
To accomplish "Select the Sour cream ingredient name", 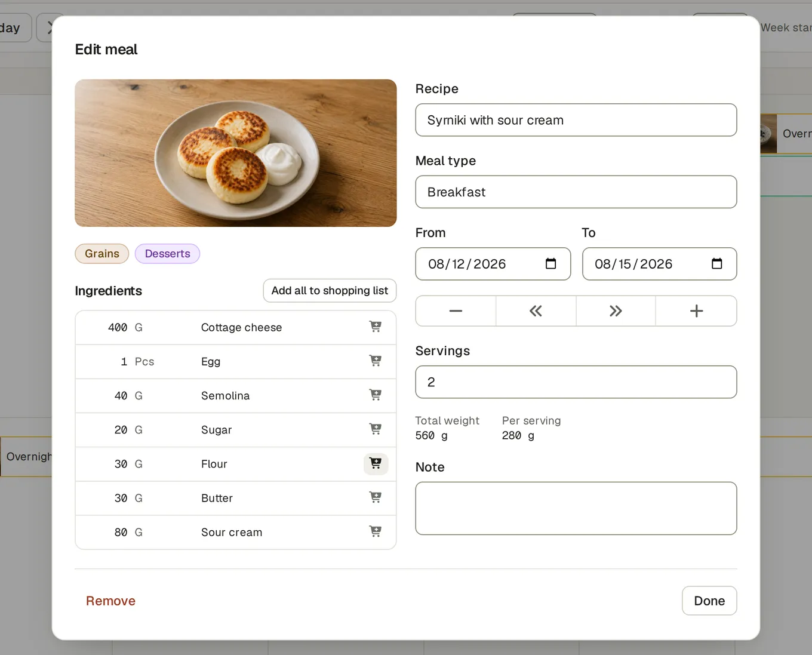I will coord(232,532).
